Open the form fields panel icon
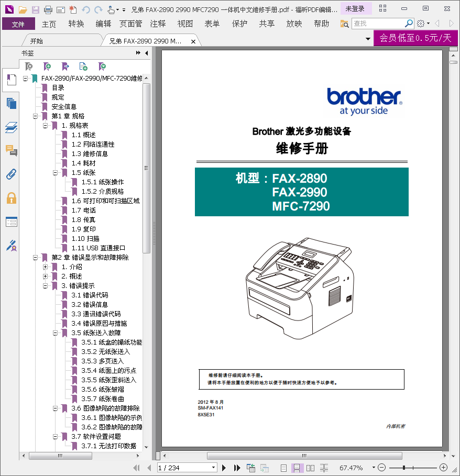Viewport: 460px width, 476px height. tap(12, 222)
